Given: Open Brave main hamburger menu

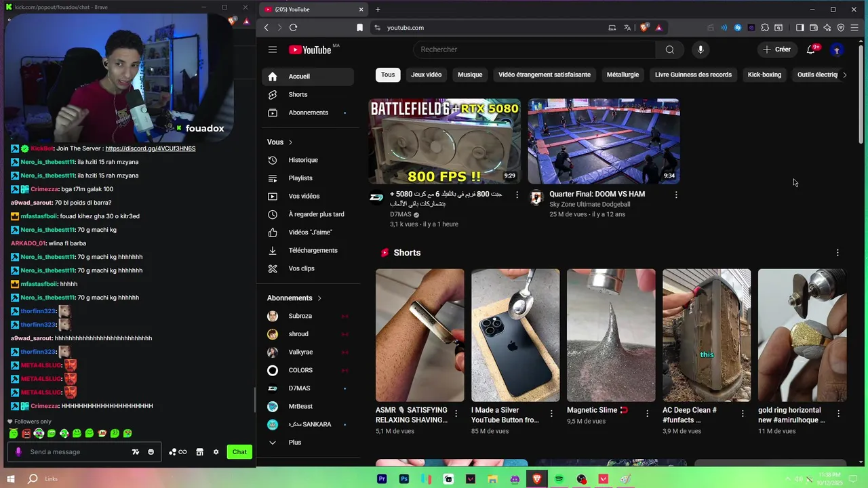Looking at the screenshot, I should pos(854,28).
